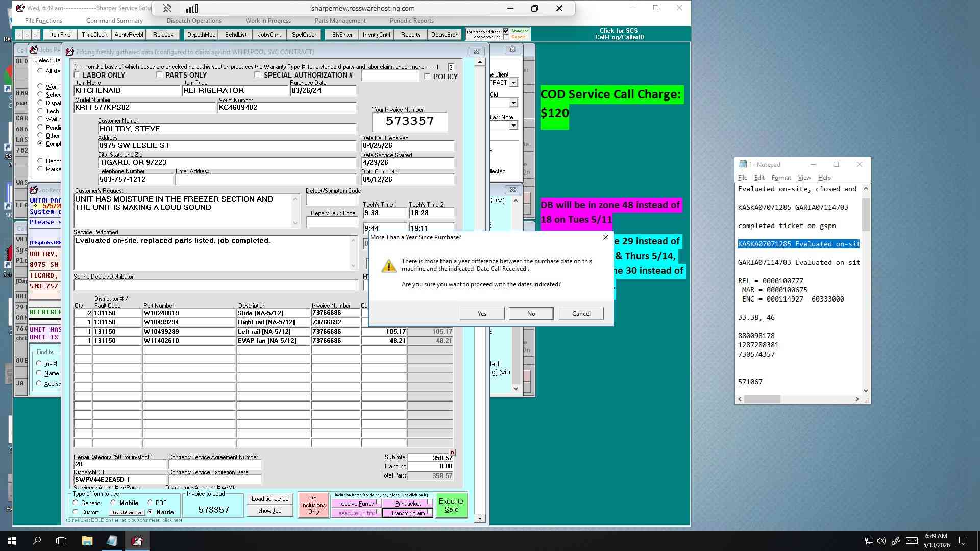The height and width of the screenshot is (551, 980).
Task: Open taskbar notification center icon
Action: (963, 541)
